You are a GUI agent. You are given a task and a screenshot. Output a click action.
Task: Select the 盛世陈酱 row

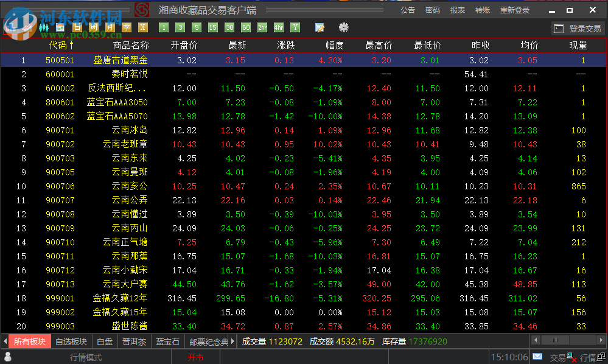304,326
